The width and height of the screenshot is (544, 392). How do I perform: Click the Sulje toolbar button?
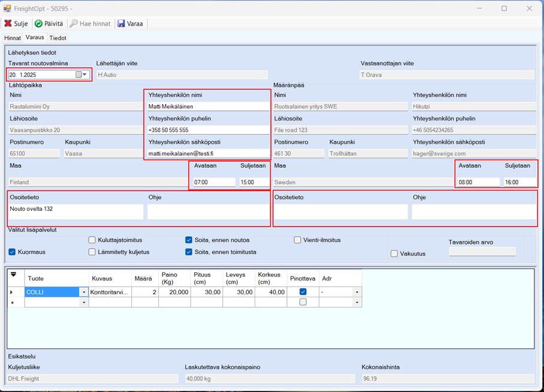(16, 23)
